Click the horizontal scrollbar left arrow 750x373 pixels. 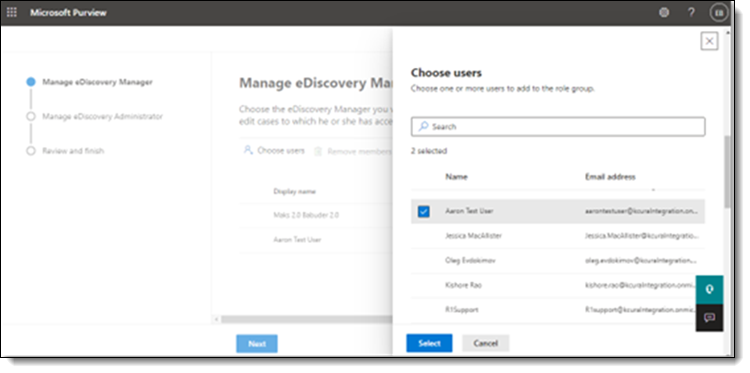(x=216, y=319)
